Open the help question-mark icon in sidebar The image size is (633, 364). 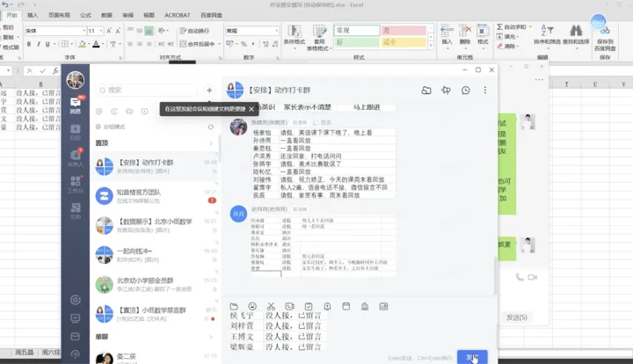tap(75, 354)
